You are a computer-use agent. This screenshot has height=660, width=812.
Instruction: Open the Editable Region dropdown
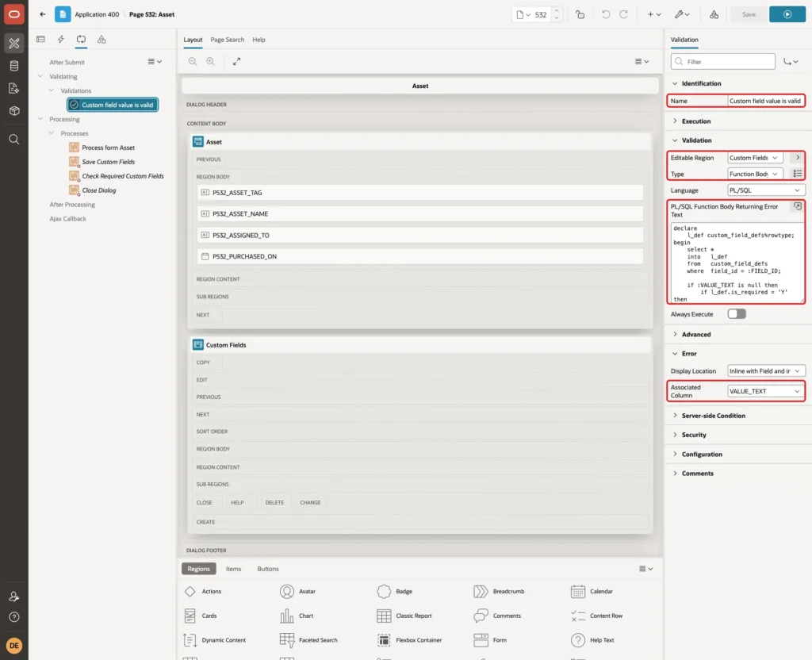[x=755, y=158]
